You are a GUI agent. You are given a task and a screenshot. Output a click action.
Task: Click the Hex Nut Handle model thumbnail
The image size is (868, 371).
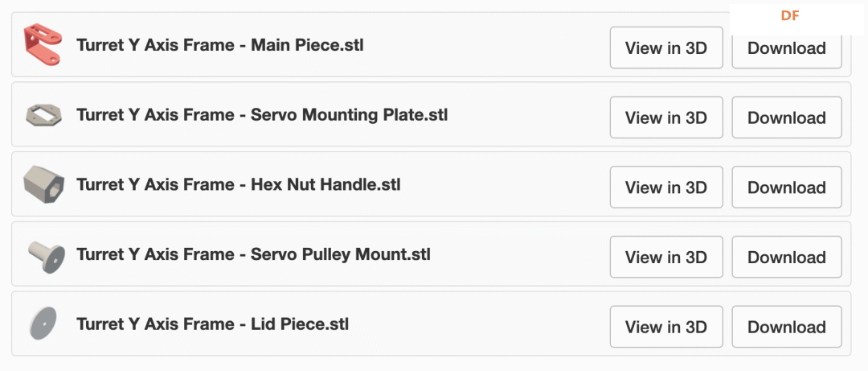click(43, 184)
